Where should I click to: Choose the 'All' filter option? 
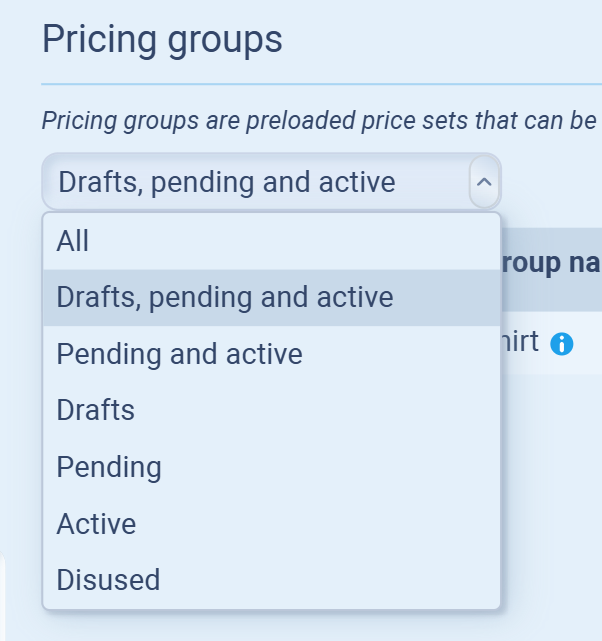(x=73, y=241)
